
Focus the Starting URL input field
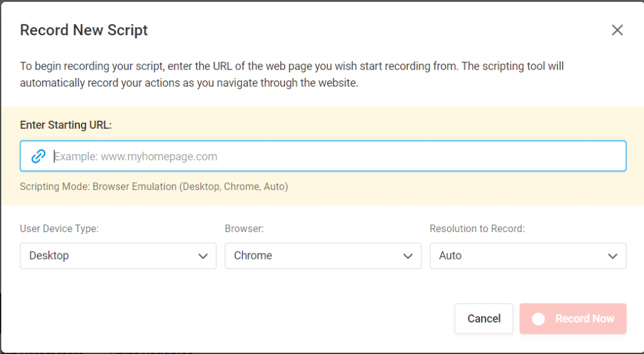[x=323, y=156]
